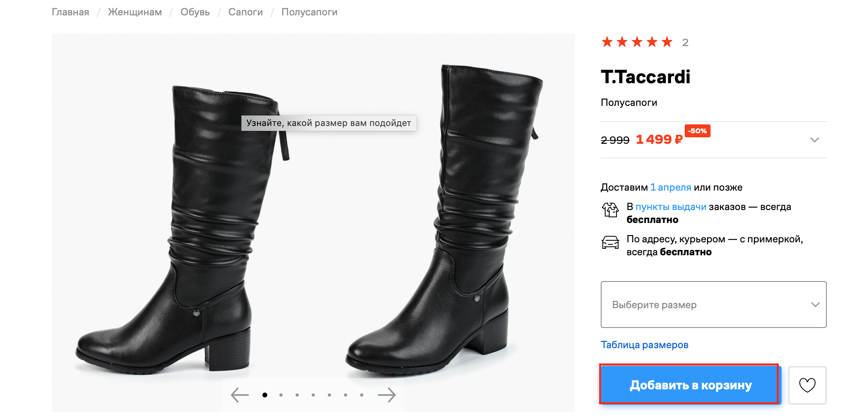Open 'Таблица размеров' link
868x416 pixels.
644,345
